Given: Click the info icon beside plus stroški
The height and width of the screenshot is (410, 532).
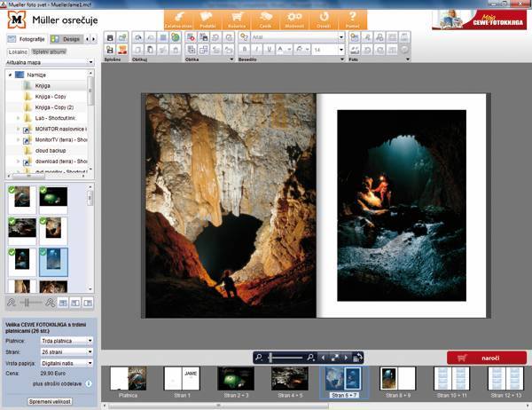Looking at the screenshot, I should coord(88,383).
